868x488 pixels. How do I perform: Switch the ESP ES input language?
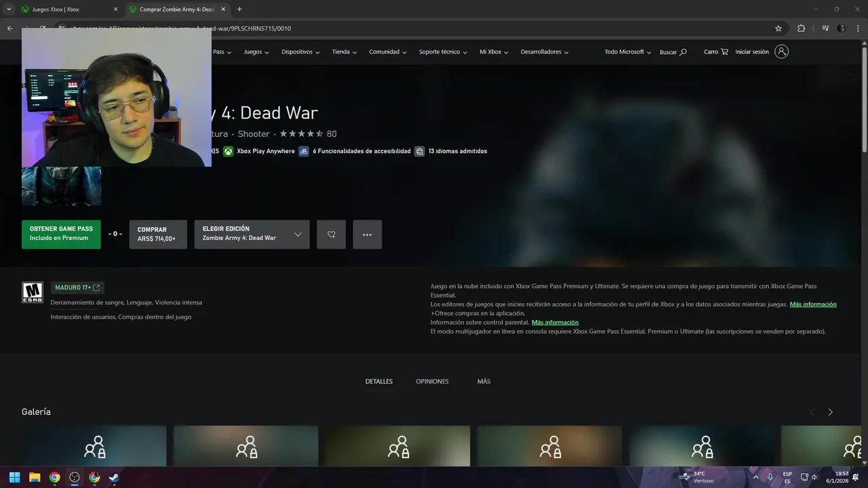[x=787, y=477]
